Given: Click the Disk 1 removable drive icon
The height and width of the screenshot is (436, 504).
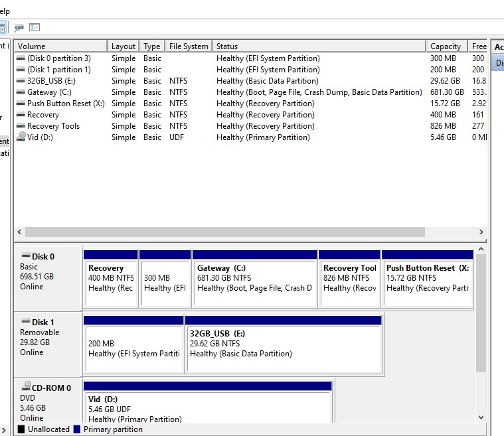Looking at the screenshot, I should (26, 321).
